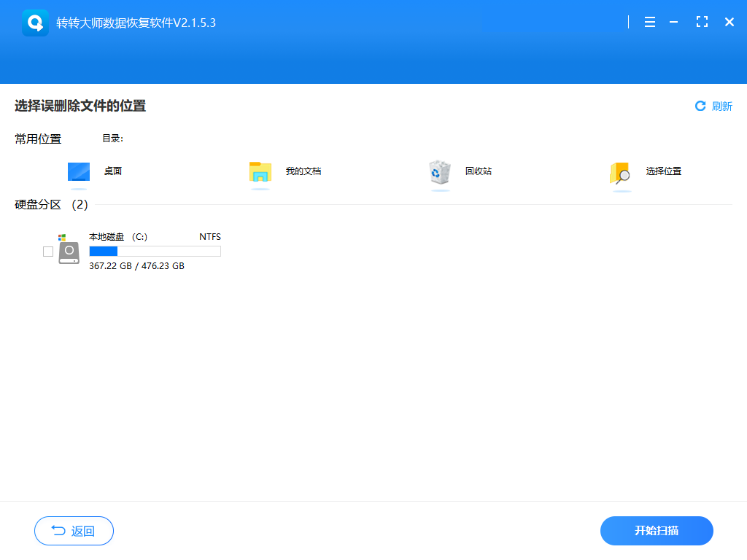Click the refresh arrow icon beside 刷新
Viewport: 747px width, 560px height.
pyautogui.click(x=700, y=106)
